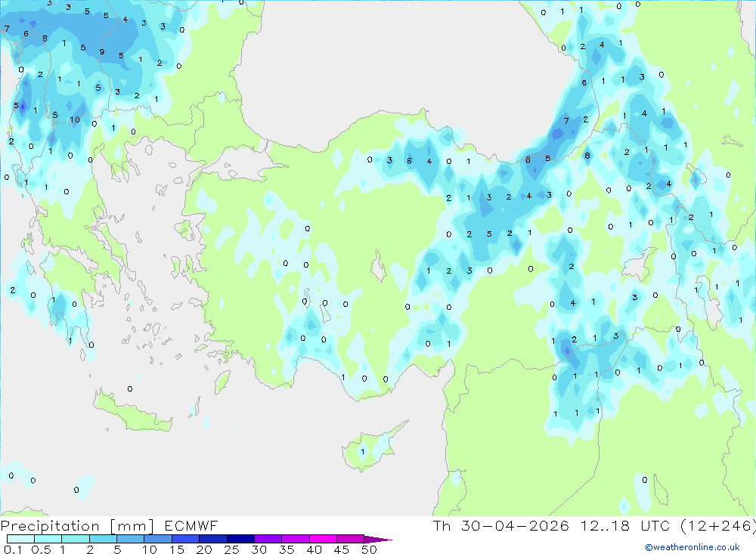The image size is (756, 554).
Task: Click the '30-04-2026' forecast date
Action: 515,525
